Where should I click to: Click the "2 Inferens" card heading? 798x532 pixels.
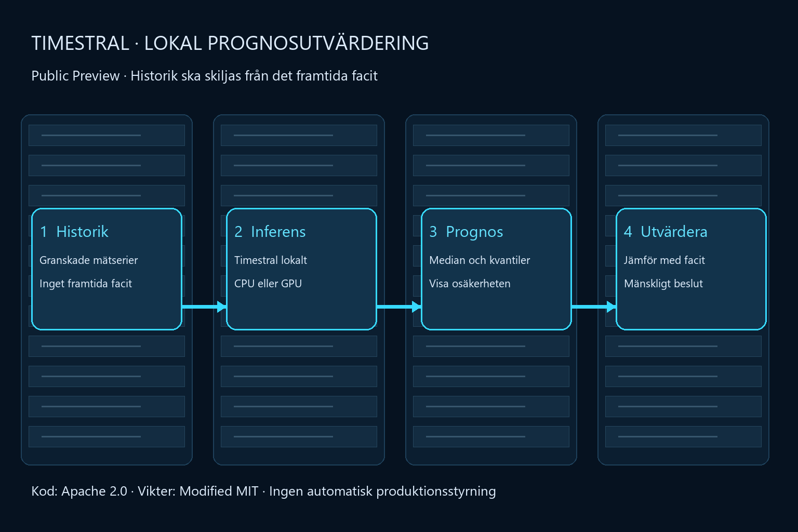270,232
